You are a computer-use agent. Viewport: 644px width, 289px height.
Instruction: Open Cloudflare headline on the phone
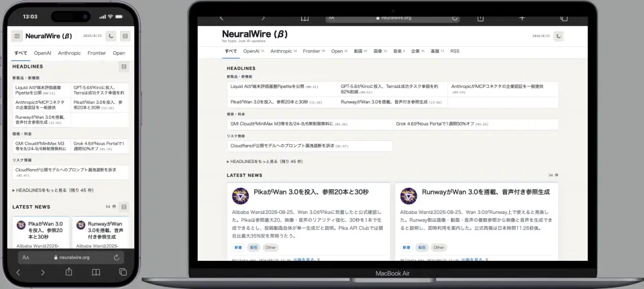click(x=70, y=172)
